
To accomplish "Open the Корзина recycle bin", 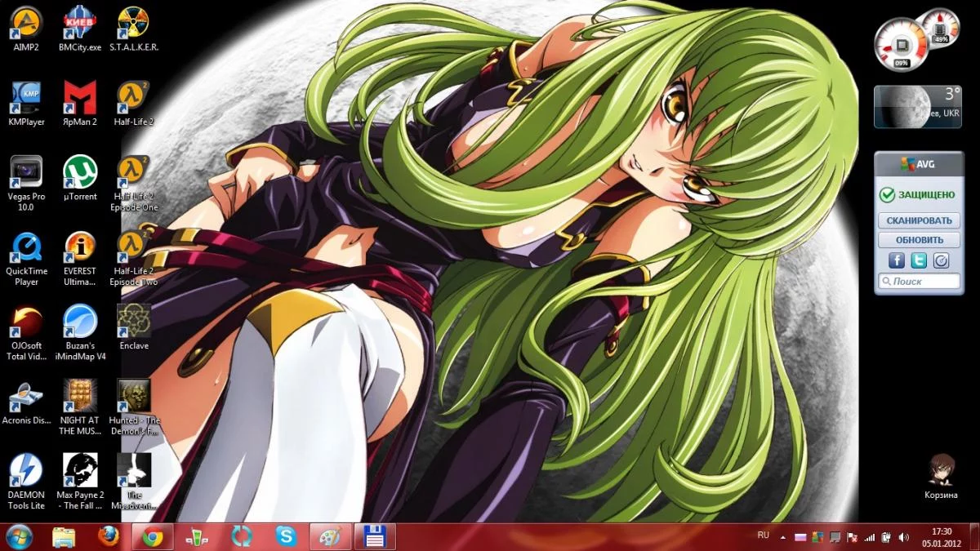I will [x=941, y=476].
